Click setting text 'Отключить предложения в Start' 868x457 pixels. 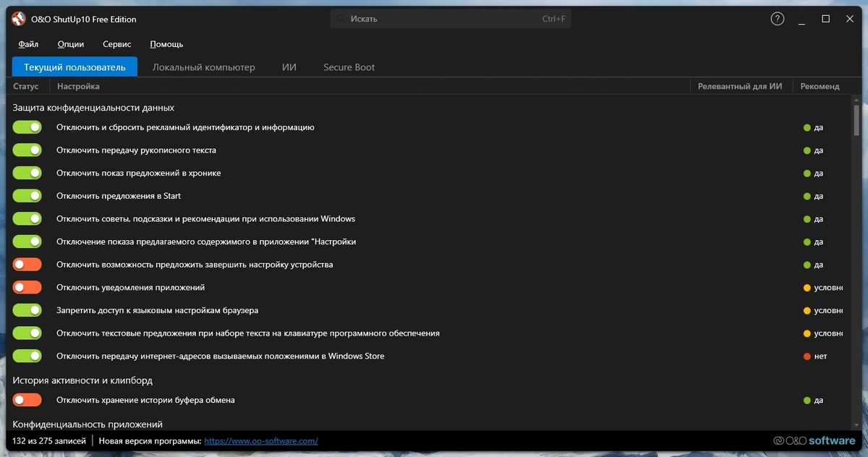click(119, 196)
